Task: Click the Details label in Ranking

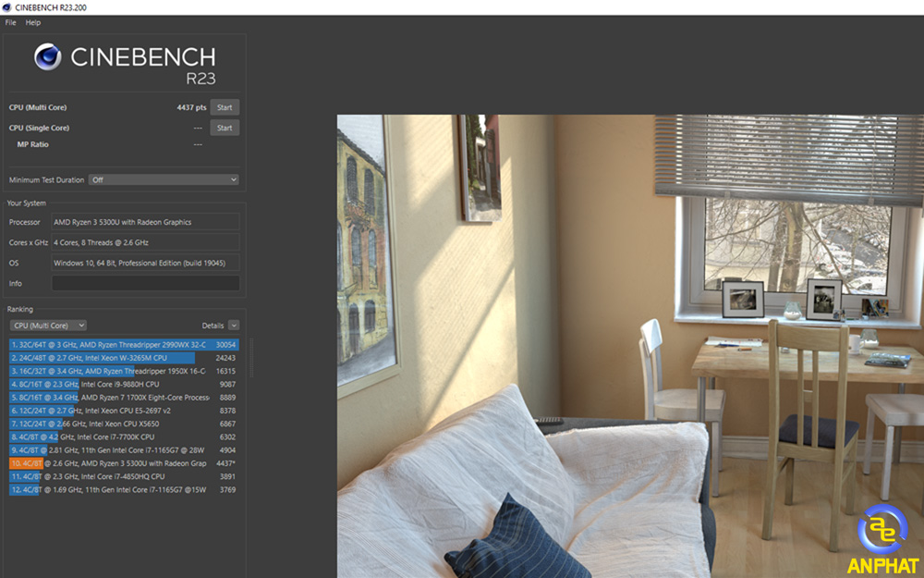Action: tap(213, 326)
